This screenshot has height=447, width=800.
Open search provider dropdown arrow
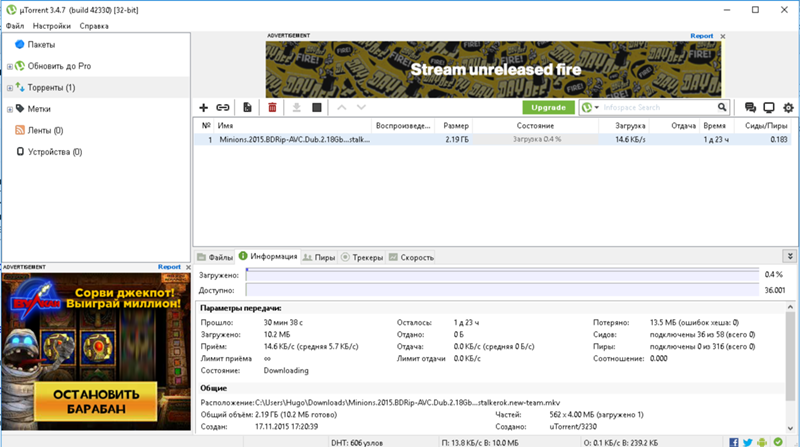coord(596,108)
